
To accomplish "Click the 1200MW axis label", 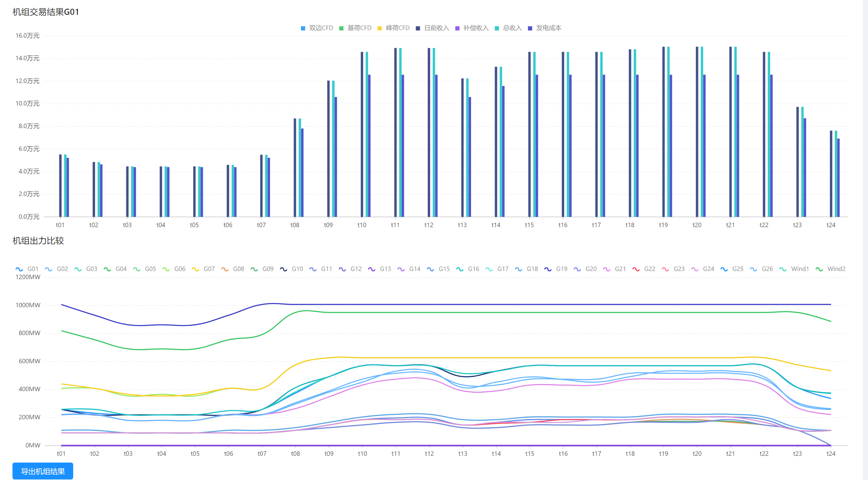I will pos(28,277).
